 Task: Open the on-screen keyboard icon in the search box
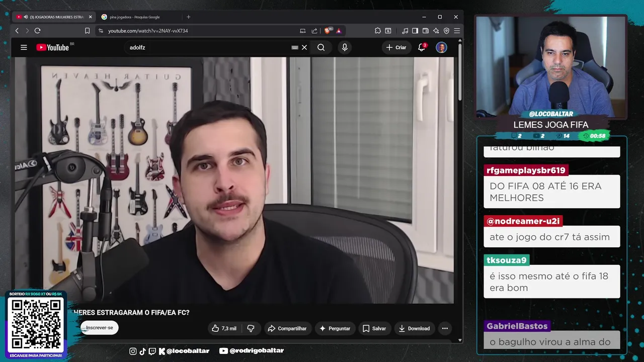[295, 47]
